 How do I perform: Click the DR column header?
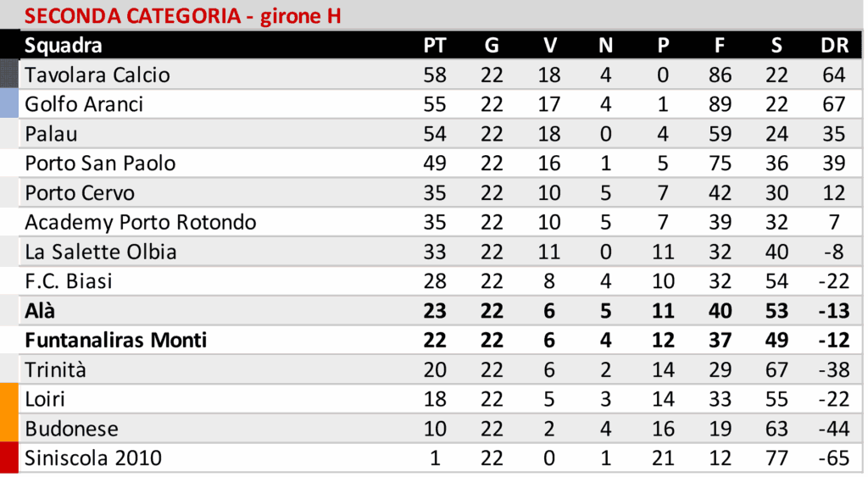point(834,46)
